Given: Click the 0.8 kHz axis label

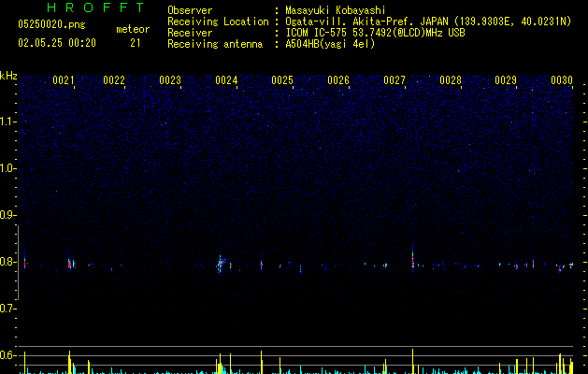Looking at the screenshot, I should [x=8, y=262].
